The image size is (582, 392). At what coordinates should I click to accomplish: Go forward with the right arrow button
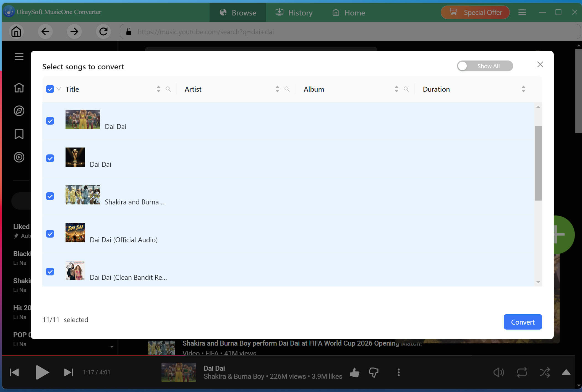[x=74, y=31]
